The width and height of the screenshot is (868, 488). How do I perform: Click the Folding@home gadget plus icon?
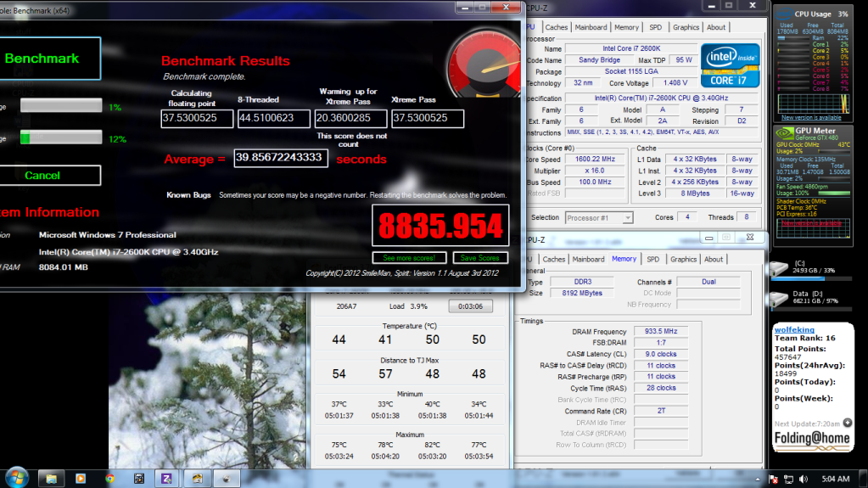pyautogui.click(x=848, y=423)
